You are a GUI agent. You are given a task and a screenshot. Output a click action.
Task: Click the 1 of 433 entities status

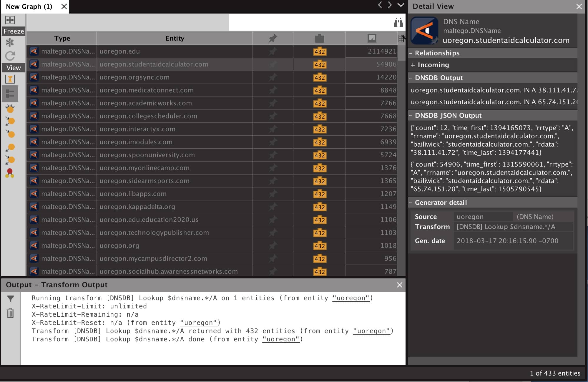(555, 373)
